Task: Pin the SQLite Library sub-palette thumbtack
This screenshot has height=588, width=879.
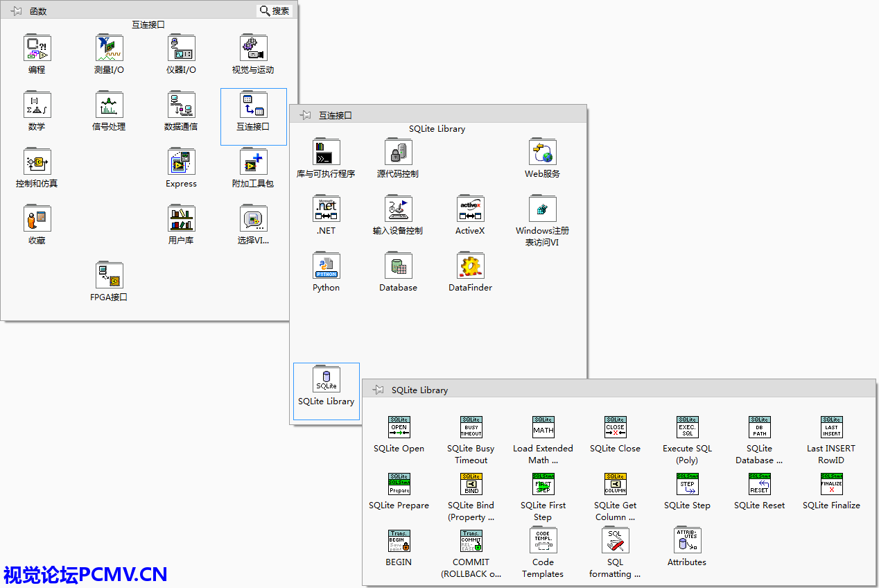Action: pyautogui.click(x=378, y=390)
